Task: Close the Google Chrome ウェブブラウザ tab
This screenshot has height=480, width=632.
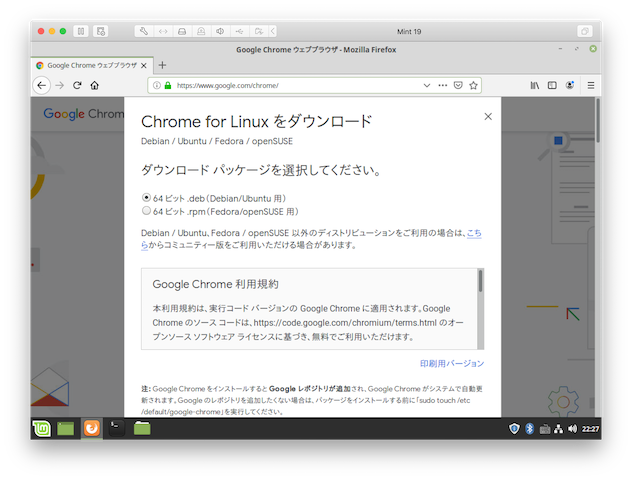Action: point(143,65)
